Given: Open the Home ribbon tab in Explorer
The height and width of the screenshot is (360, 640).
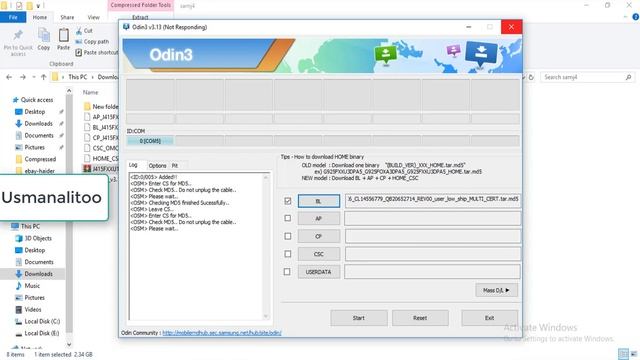Looking at the screenshot, I should 40,17.
